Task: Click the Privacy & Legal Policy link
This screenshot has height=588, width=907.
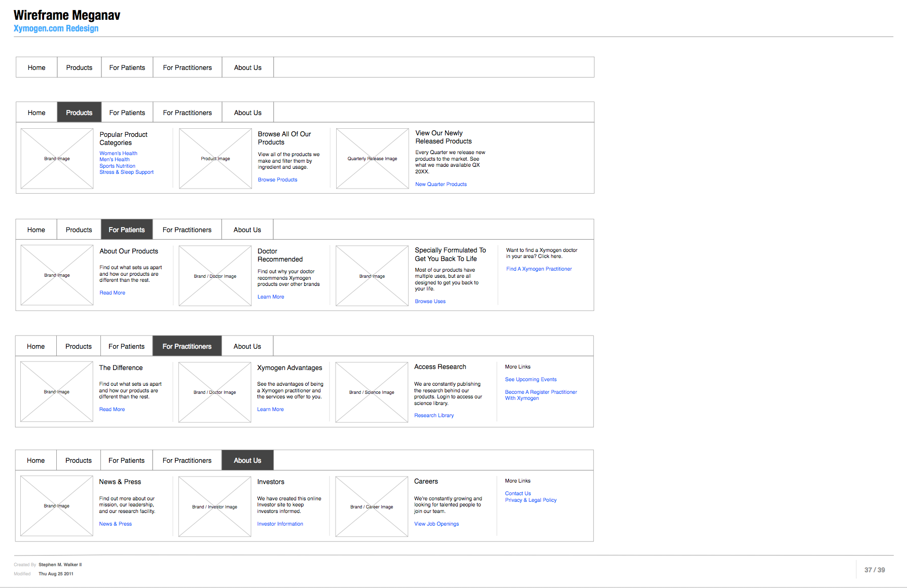Action: [530, 500]
